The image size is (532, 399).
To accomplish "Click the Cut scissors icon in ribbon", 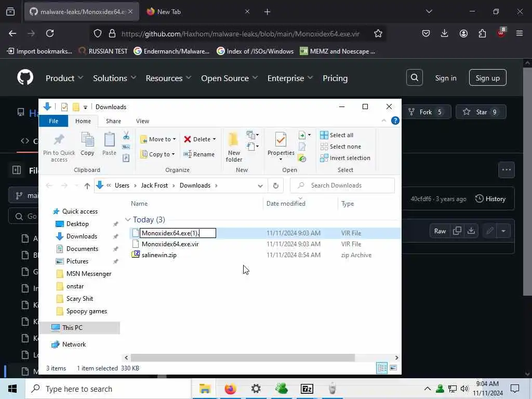I will (126, 136).
